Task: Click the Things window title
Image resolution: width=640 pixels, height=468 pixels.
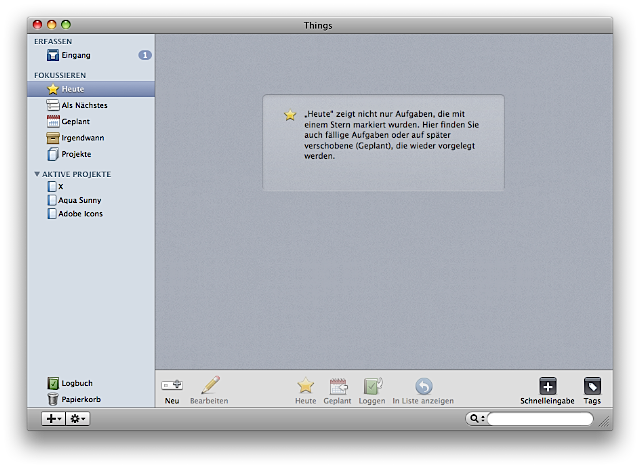Action: point(318,25)
